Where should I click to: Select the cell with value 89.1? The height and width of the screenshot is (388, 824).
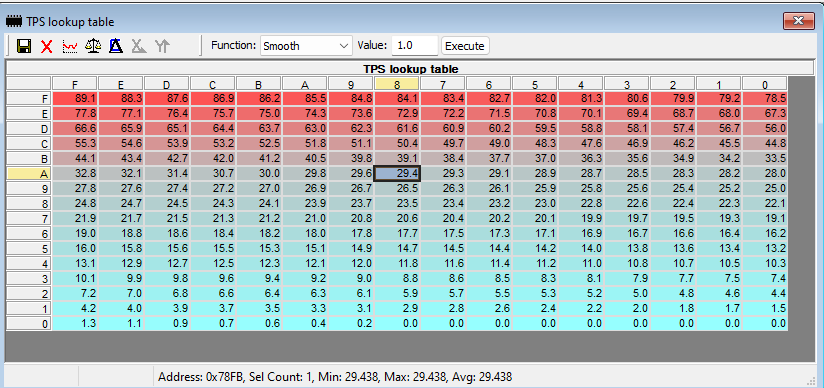point(75,98)
